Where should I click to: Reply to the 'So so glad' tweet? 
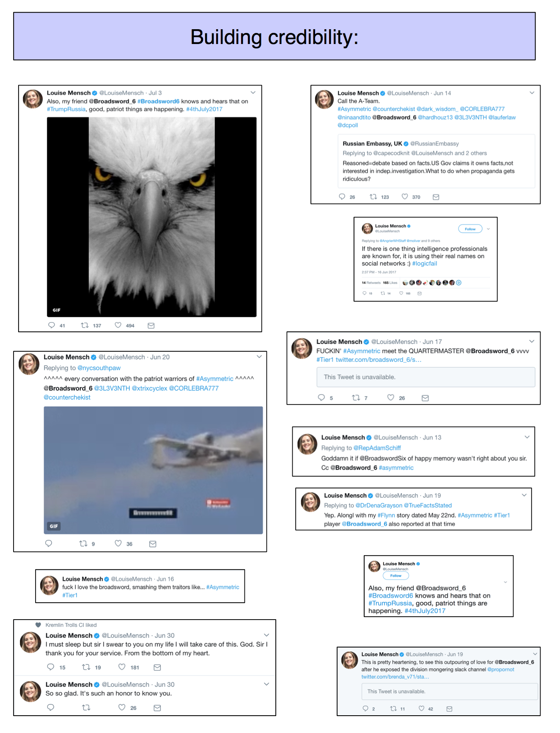coord(50,707)
